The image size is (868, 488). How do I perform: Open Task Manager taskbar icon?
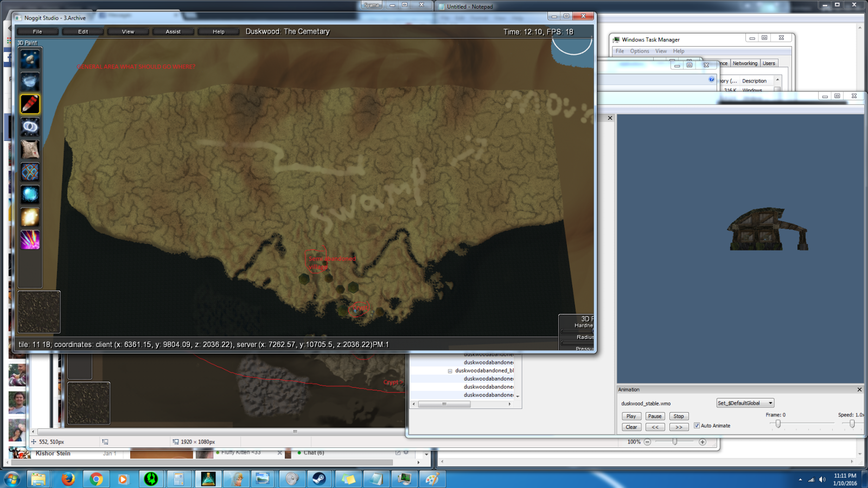point(405,479)
